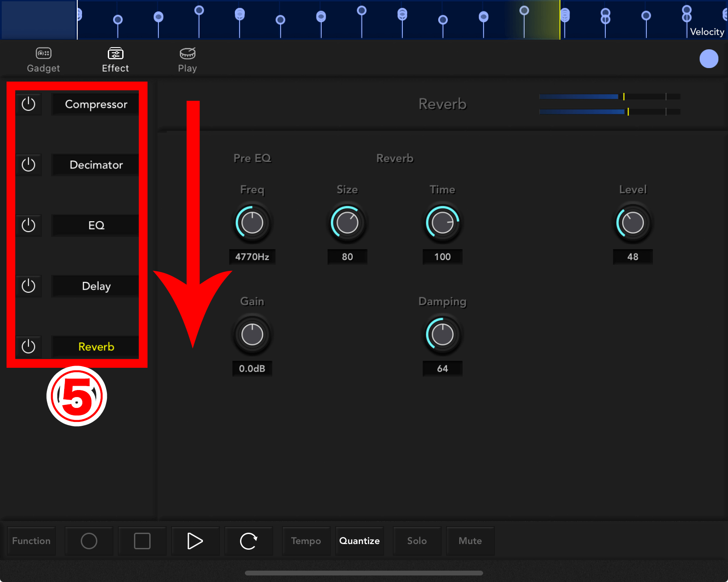Click the Velocity label in sequencer
Screen dimensions: 728x582
point(707,31)
